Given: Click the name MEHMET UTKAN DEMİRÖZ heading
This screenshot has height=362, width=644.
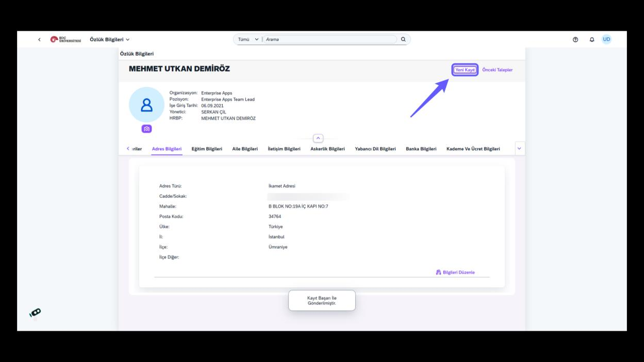Looking at the screenshot, I should [179, 69].
